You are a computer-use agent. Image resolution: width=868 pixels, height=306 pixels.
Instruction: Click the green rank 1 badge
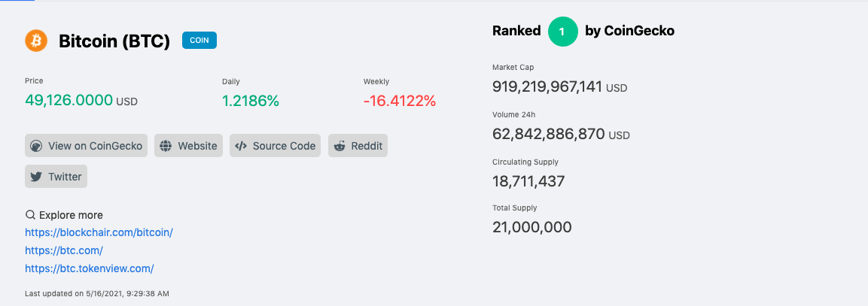(x=562, y=32)
